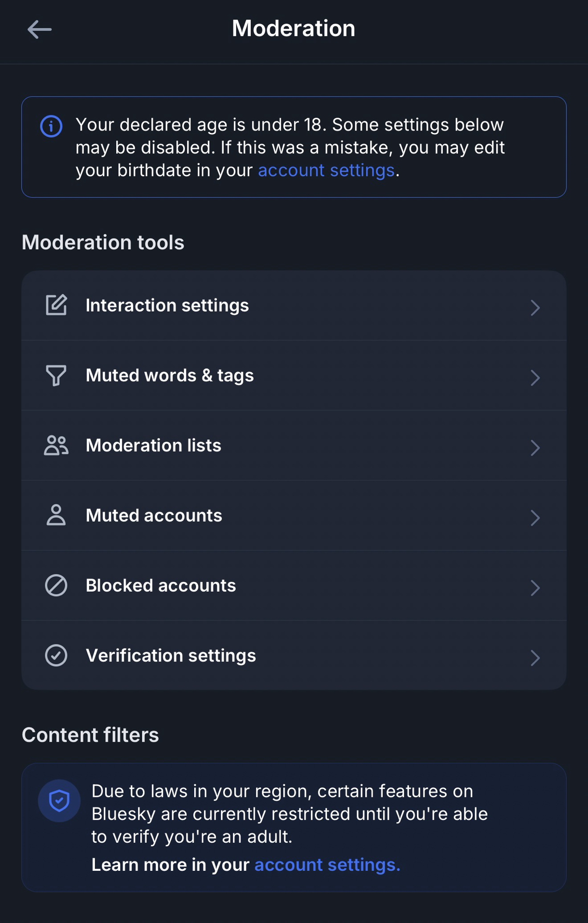Expand Blocked accounts chevron arrow
588x923 pixels.
[x=535, y=588]
